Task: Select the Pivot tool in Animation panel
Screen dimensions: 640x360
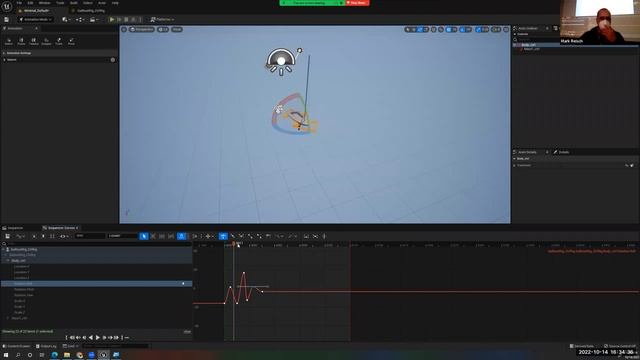Action: (71, 41)
